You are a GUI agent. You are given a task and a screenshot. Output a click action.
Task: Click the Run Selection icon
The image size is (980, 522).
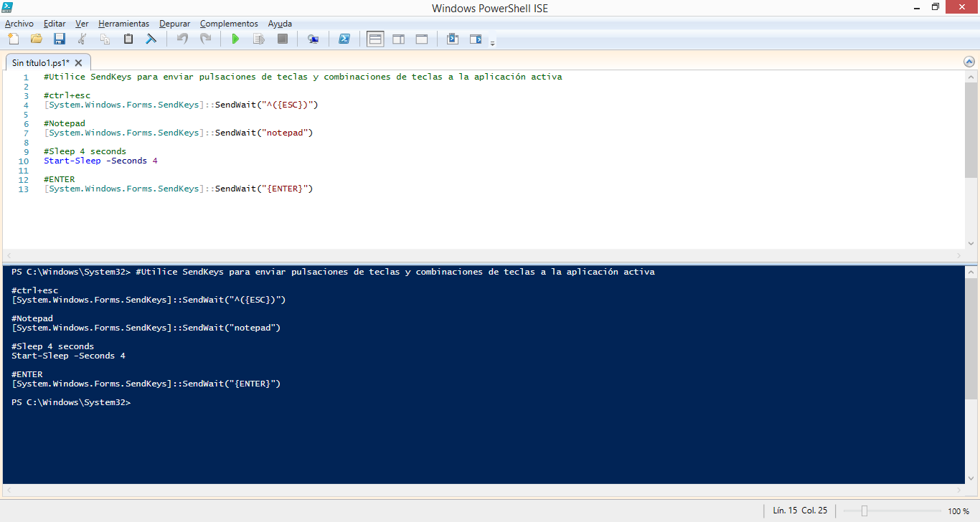(259, 39)
